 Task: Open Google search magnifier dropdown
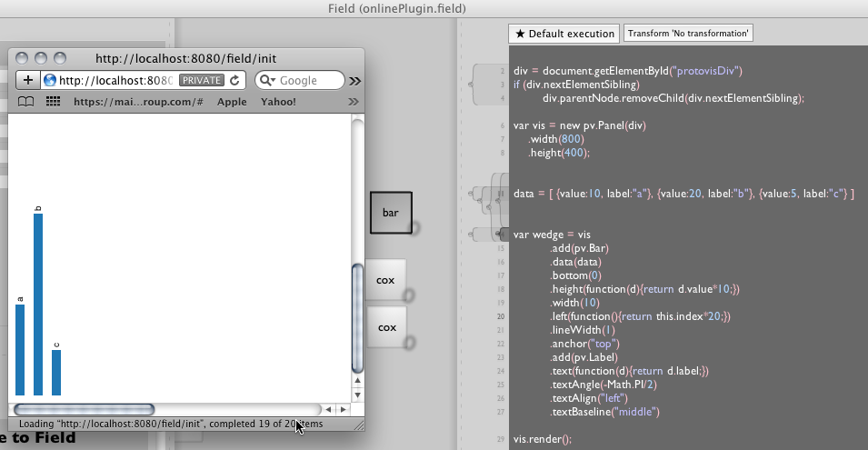coord(267,80)
